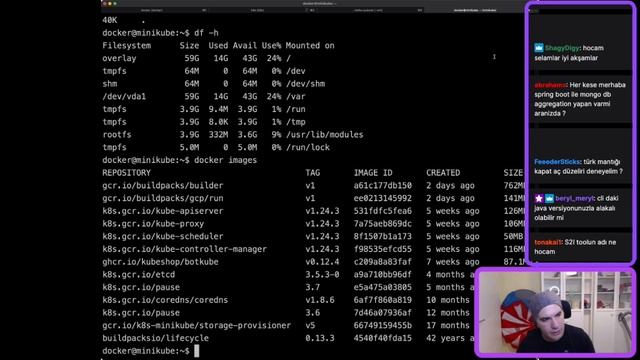Click the crown badge next to beryl_meryl's name
This screenshot has height=360, width=640.
click(x=549, y=198)
